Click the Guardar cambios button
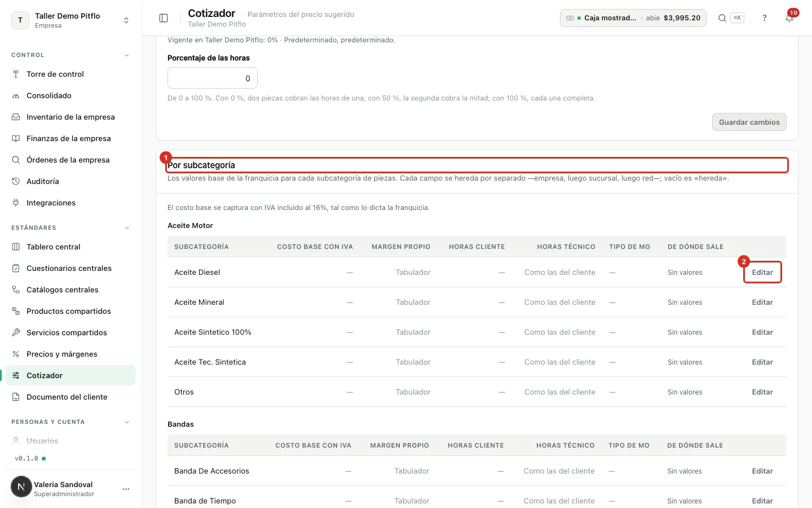The width and height of the screenshot is (812, 508). coord(749,122)
